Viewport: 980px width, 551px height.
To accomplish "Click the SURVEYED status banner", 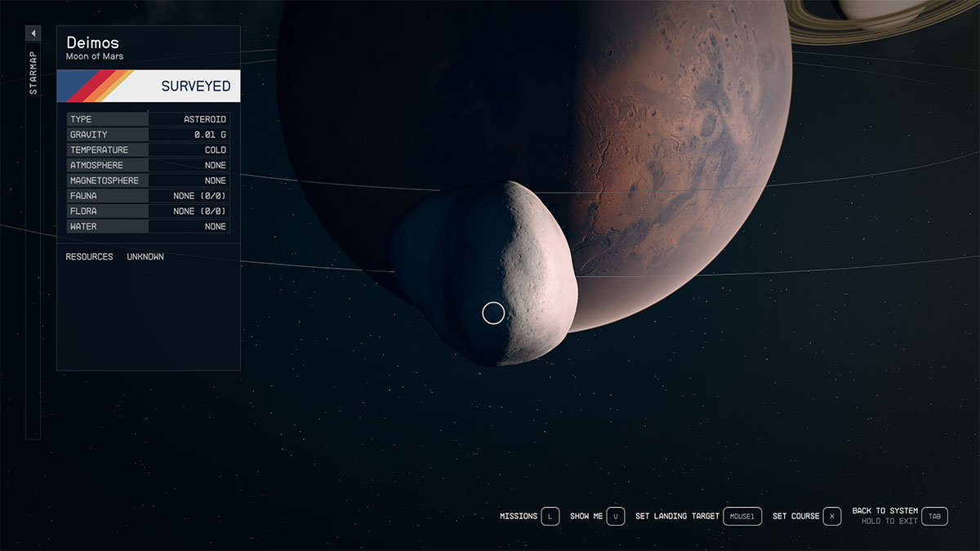I will point(196,85).
